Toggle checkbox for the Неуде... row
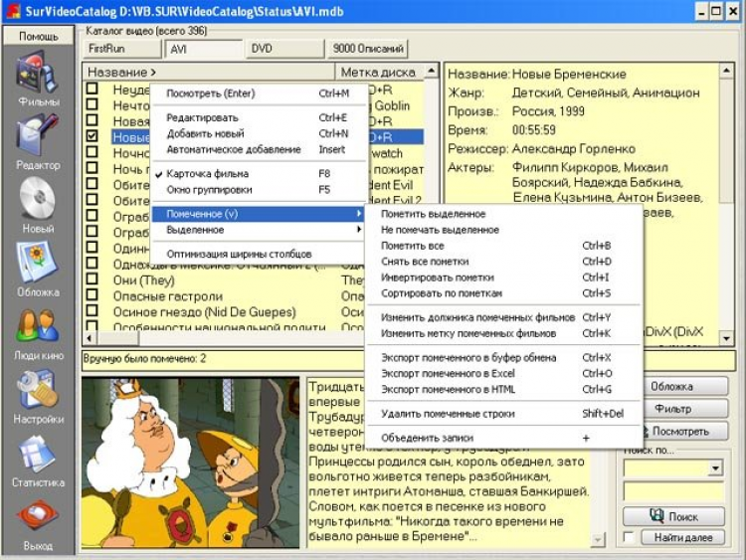The image size is (746, 560). pyautogui.click(x=93, y=89)
